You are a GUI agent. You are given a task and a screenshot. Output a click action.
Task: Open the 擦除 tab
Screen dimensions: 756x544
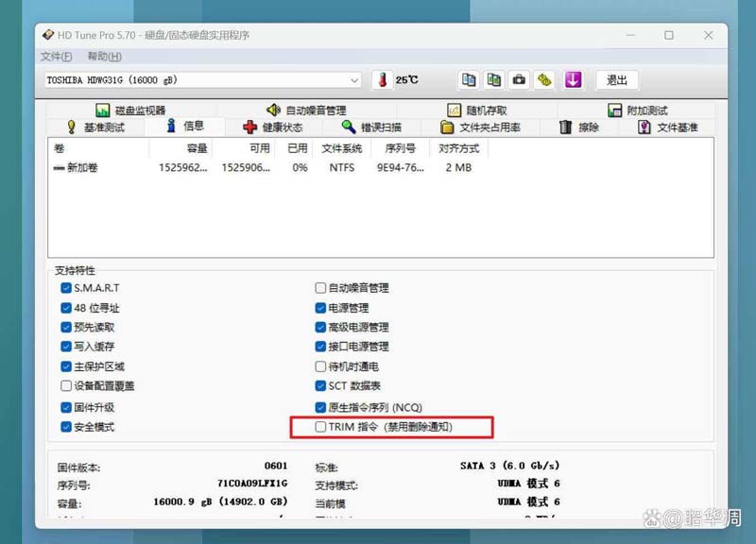[x=580, y=127]
